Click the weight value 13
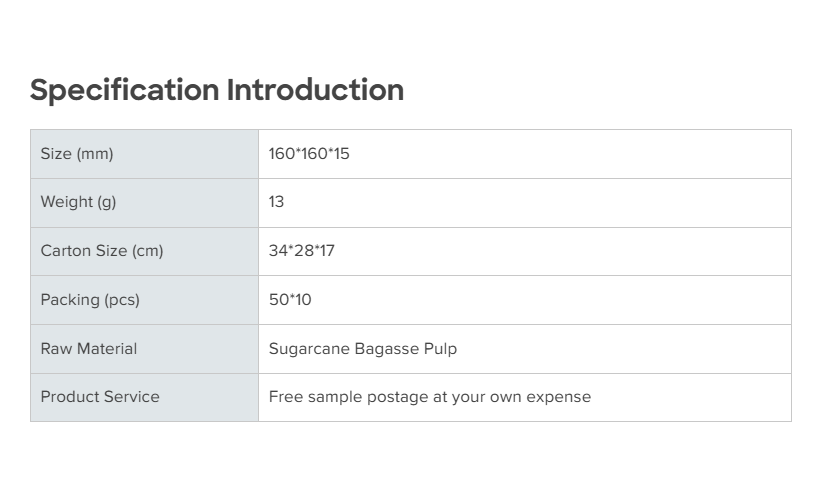832x484 pixels. pyautogui.click(x=276, y=202)
